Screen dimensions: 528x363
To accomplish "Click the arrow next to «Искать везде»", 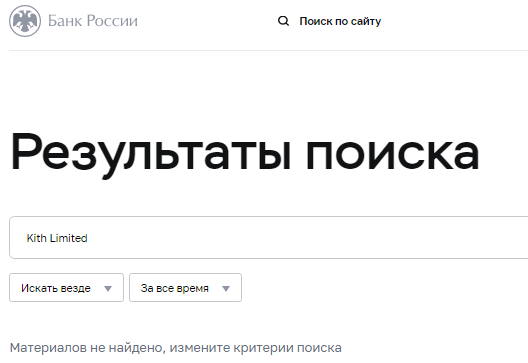I will click(x=108, y=289).
